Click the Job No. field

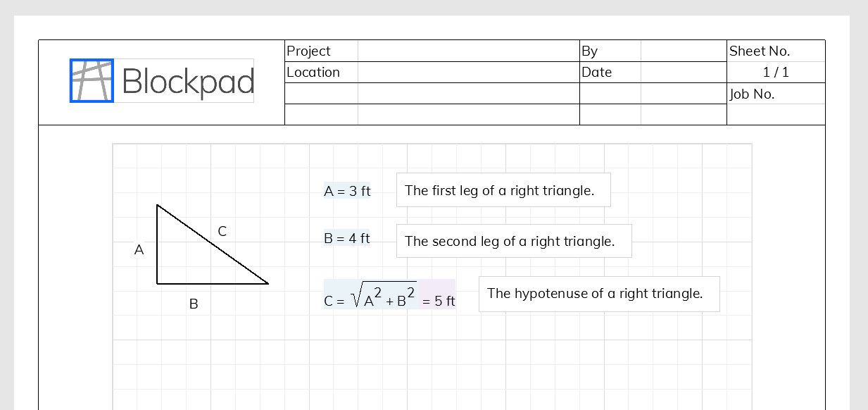(x=776, y=94)
